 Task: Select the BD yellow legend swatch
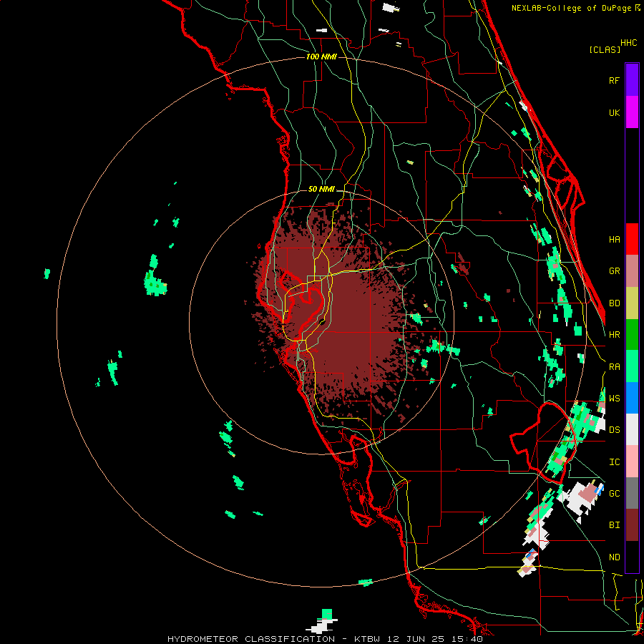pos(632,303)
